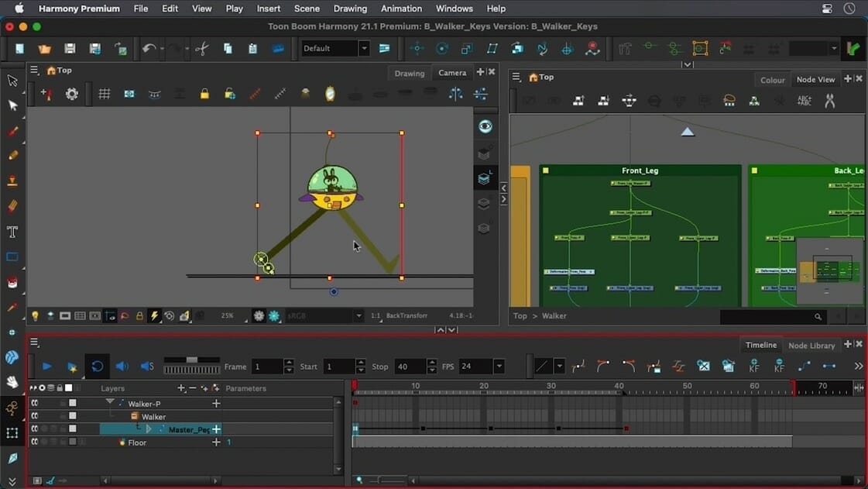The image size is (868, 489).
Task: Toggle the sound speaker icon in Timeline
Action: pos(122,367)
